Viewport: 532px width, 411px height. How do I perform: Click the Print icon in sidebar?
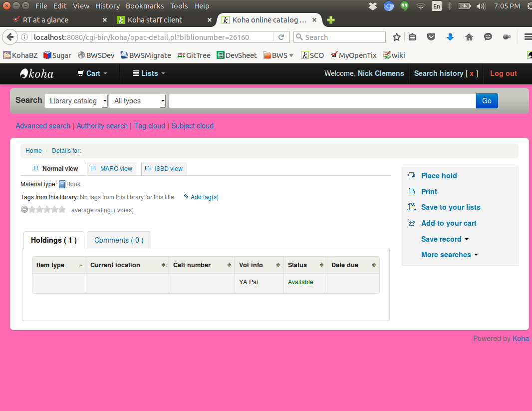click(x=411, y=191)
